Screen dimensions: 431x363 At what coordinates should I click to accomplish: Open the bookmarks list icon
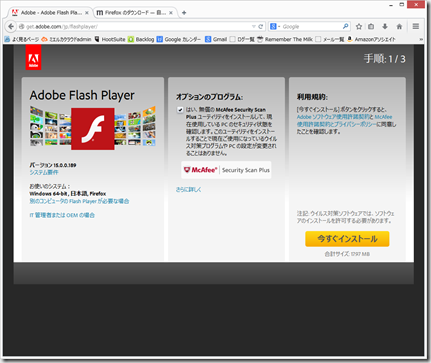point(371,26)
